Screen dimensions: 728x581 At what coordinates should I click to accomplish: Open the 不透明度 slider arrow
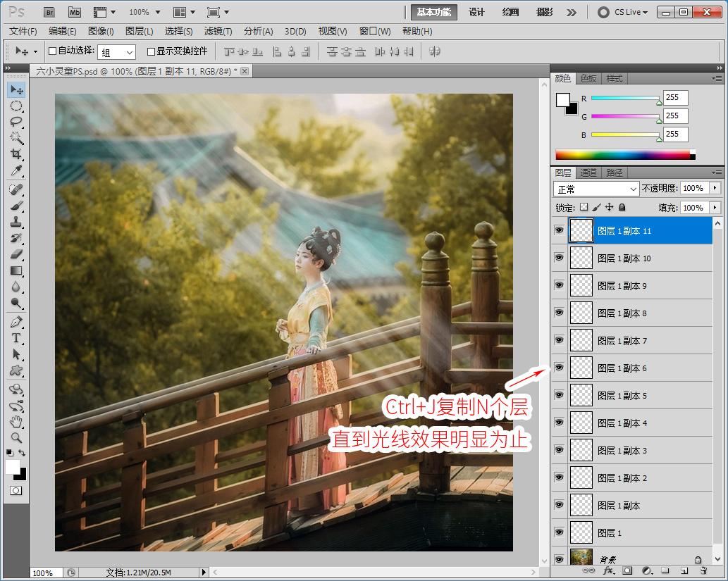point(715,188)
